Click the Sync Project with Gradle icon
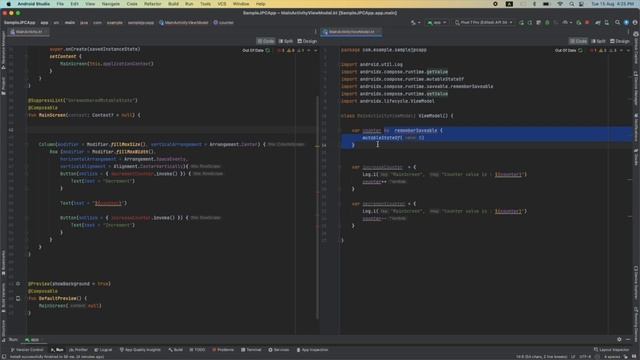 [598, 22]
